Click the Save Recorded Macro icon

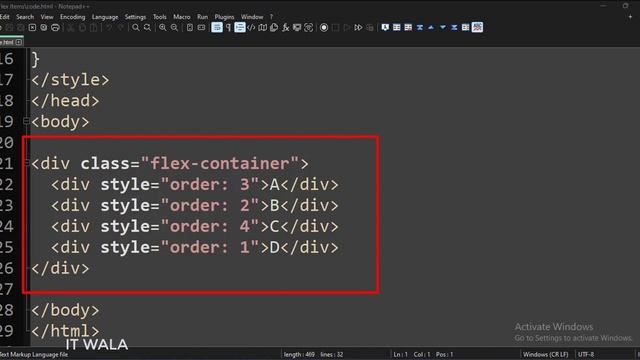(x=369, y=27)
